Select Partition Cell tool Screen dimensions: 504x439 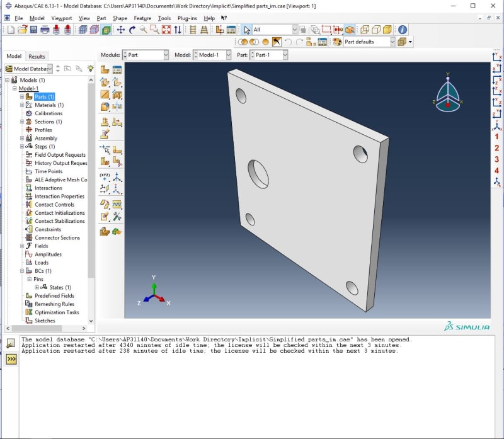coord(105,161)
